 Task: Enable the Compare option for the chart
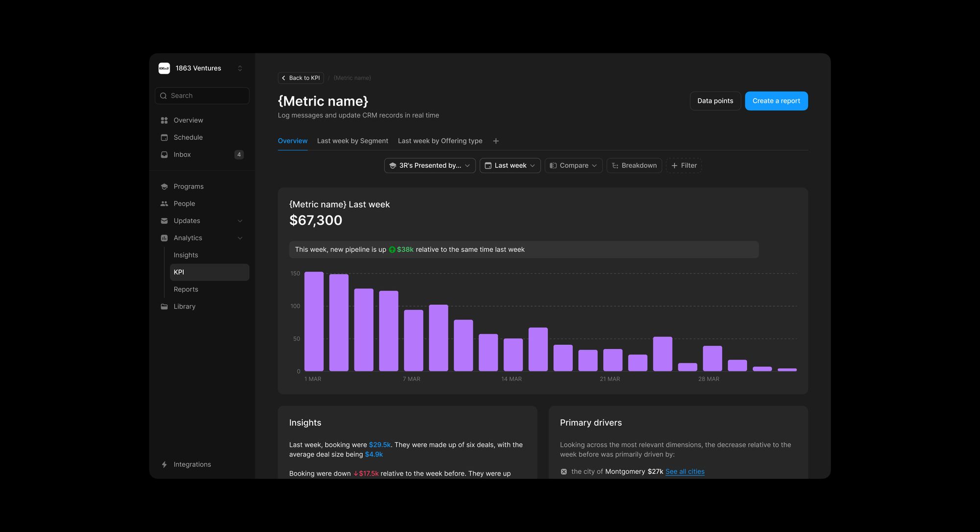573,166
